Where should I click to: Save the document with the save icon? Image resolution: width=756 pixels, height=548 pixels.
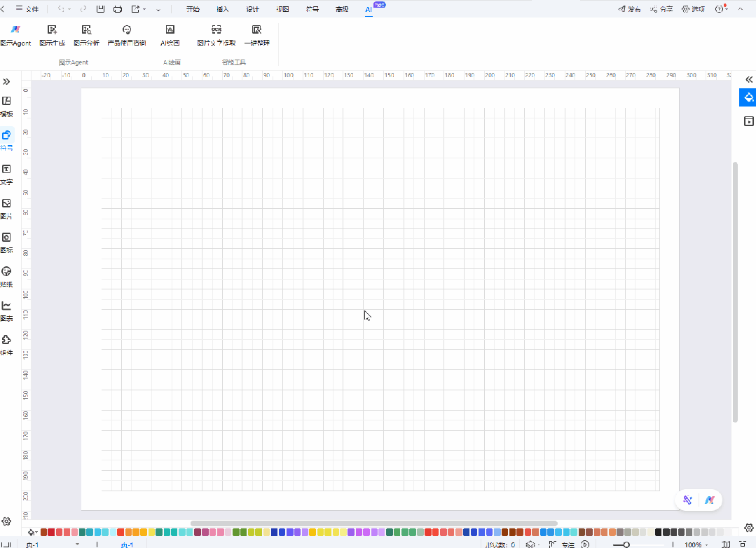pos(100,8)
